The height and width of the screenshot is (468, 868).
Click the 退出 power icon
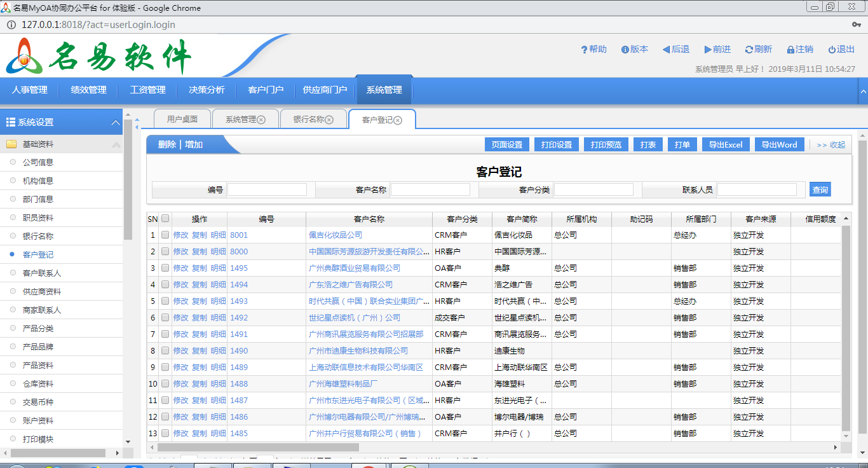[x=832, y=50]
